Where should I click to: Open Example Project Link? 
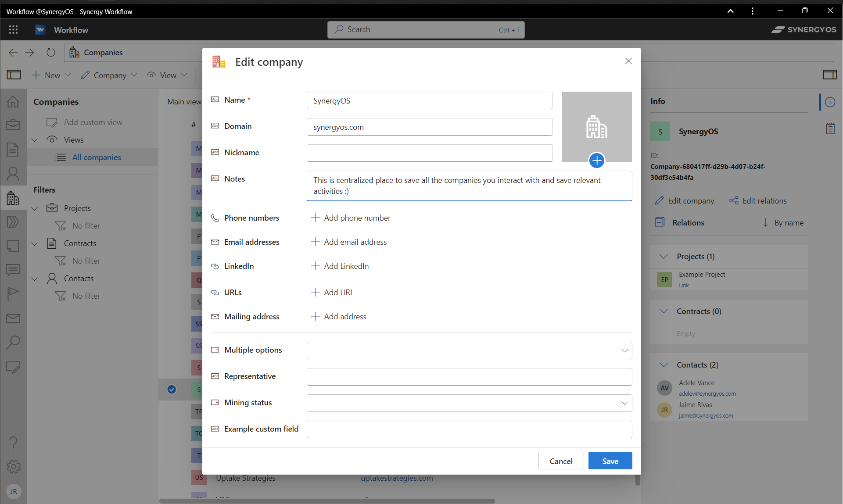coord(684,285)
